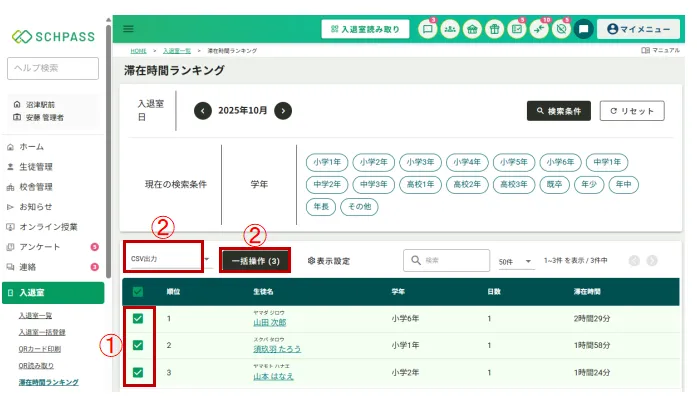
Task: Open オンライン授業 in the sidebar
Action: pyautogui.click(x=47, y=227)
